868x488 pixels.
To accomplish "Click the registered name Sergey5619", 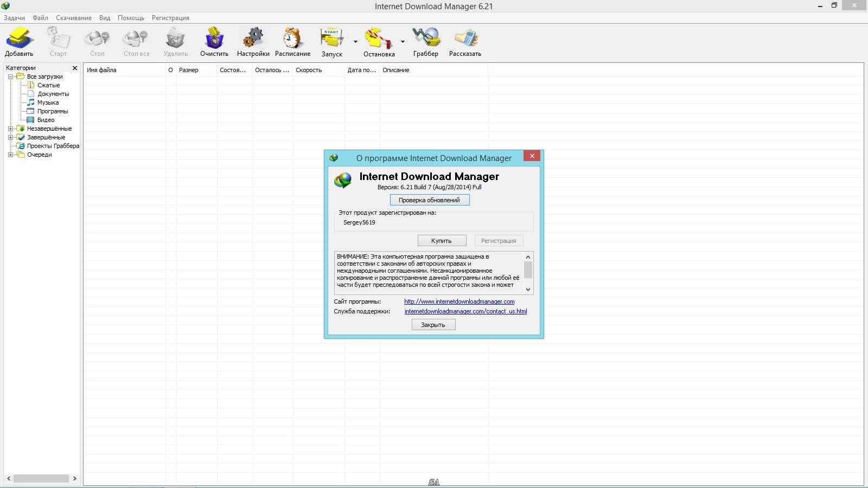I will (359, 222).
